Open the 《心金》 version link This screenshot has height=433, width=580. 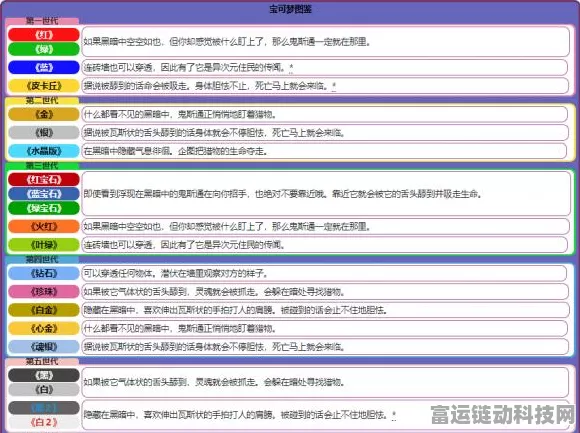[x=44, y=328]
